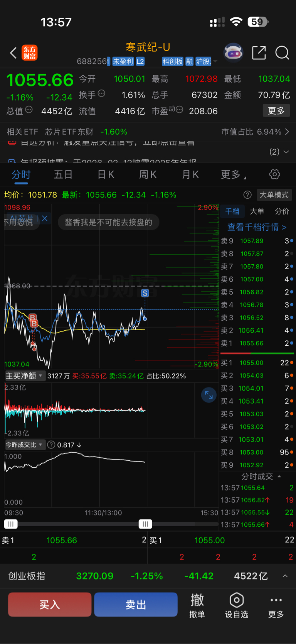
Task: Tap the 卖1 1055.66 order row
Action: tap(257, 343)
